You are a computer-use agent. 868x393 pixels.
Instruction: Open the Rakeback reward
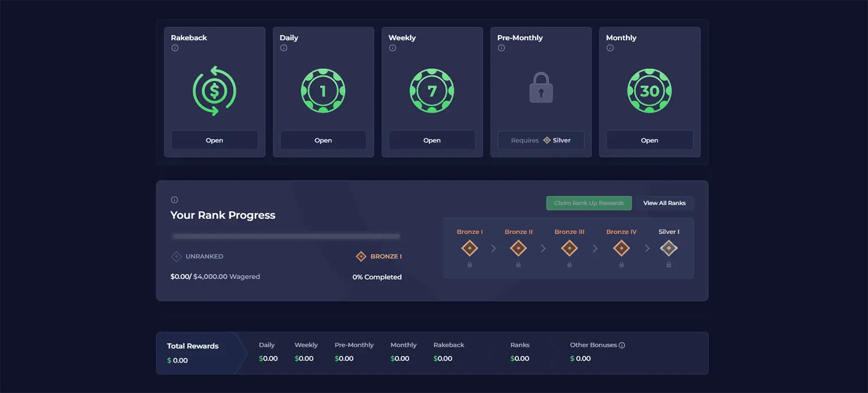coord(214,140)
